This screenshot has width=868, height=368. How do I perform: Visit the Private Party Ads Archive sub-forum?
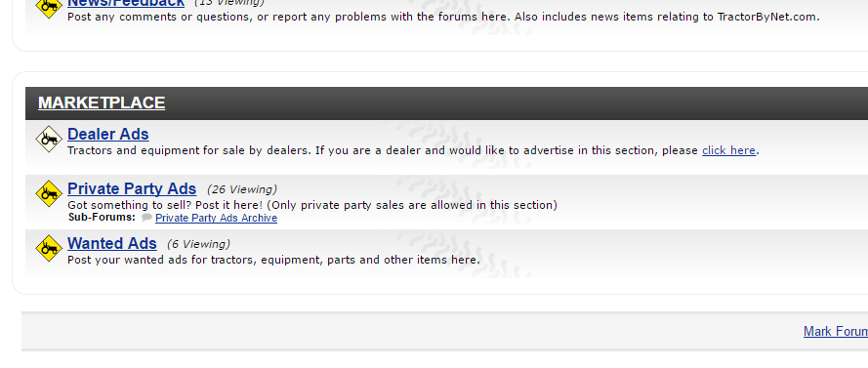216,218
